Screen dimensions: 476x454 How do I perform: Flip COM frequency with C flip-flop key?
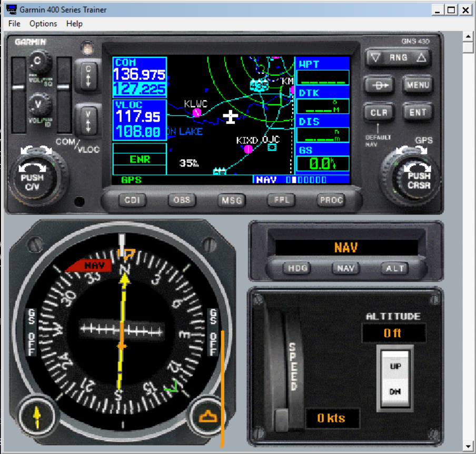(88, 76)
